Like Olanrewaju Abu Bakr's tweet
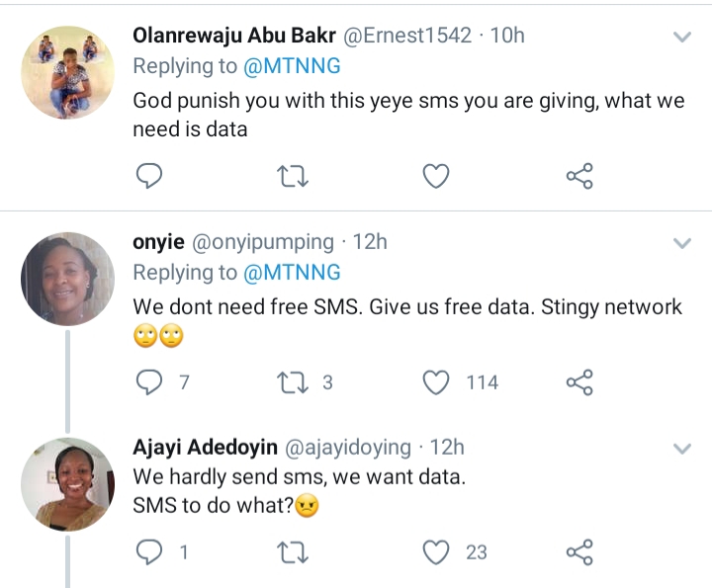 click(x=436, y=176)
